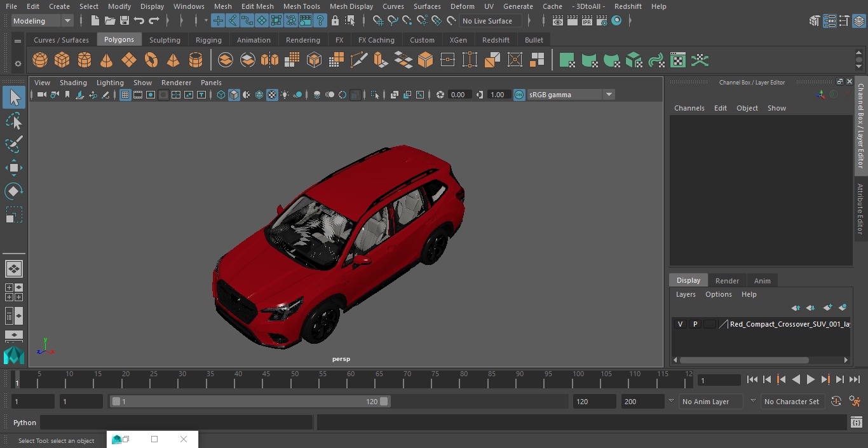Click the Multi-Cut knife tool icon

click(x=359, y=60)
